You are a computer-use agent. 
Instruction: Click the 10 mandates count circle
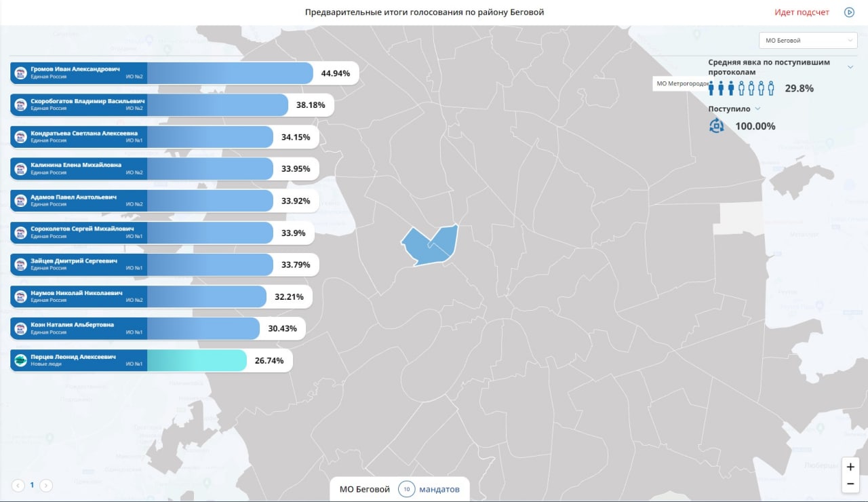(406, 489)
